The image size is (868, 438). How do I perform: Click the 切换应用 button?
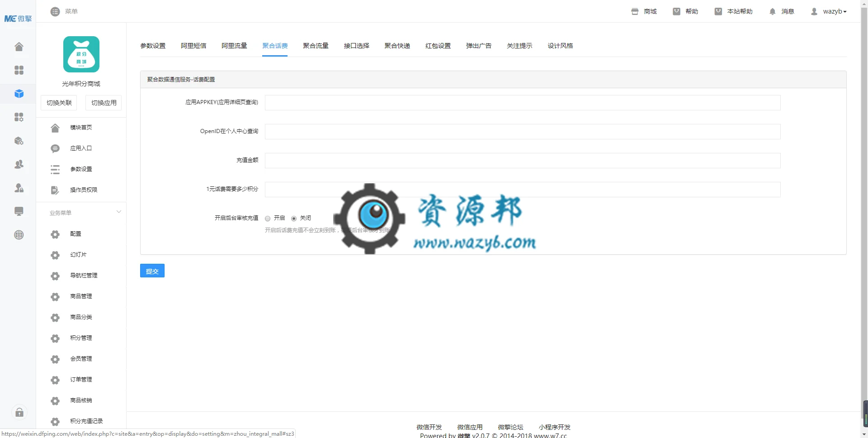coord(104,103)
